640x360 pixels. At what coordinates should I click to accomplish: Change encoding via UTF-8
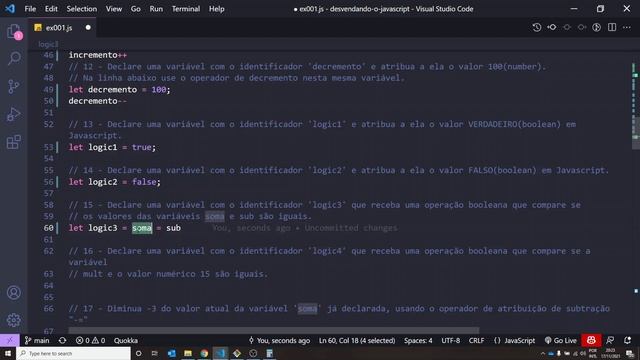point(451,340)
